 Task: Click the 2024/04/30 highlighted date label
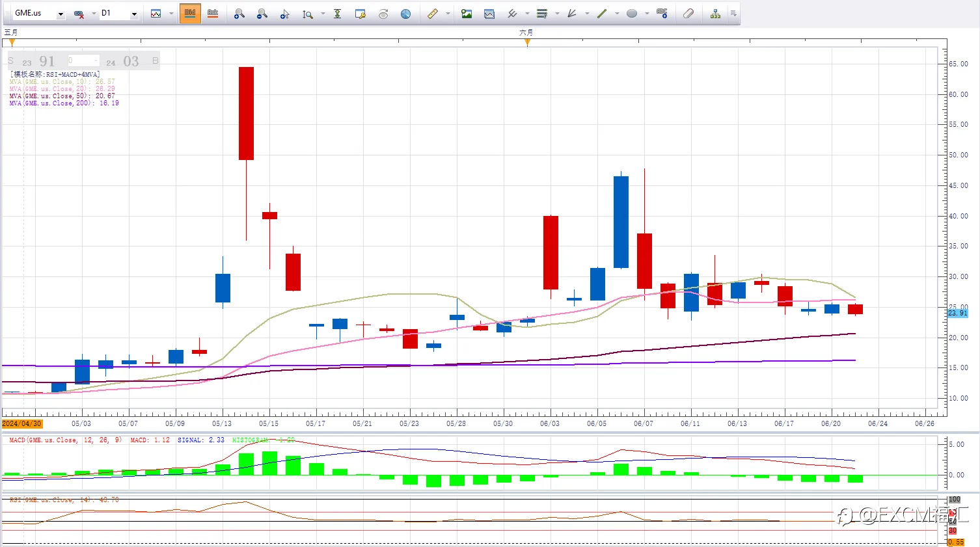[22, 424]
